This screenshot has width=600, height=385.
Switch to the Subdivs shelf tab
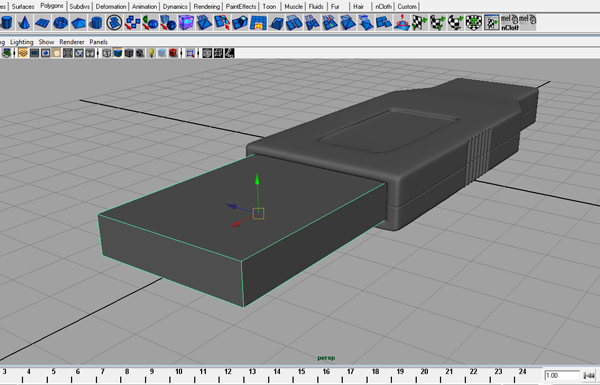(x=80, y=7)
